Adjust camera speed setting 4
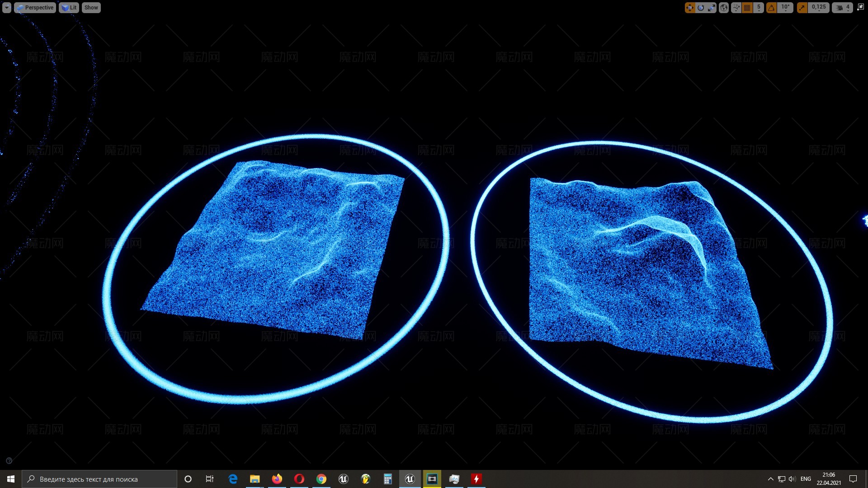The image size is (868, 488). click(x=843, y=8)
